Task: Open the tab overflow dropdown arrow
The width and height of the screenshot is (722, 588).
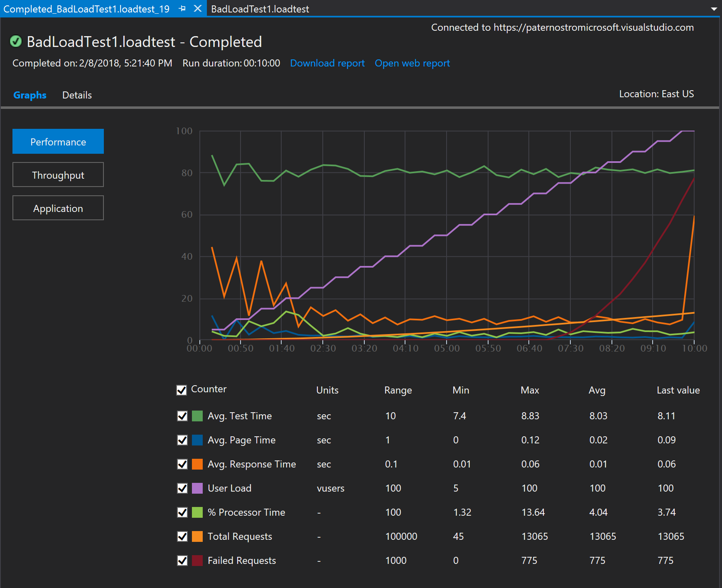Action: tap(714, 9)
